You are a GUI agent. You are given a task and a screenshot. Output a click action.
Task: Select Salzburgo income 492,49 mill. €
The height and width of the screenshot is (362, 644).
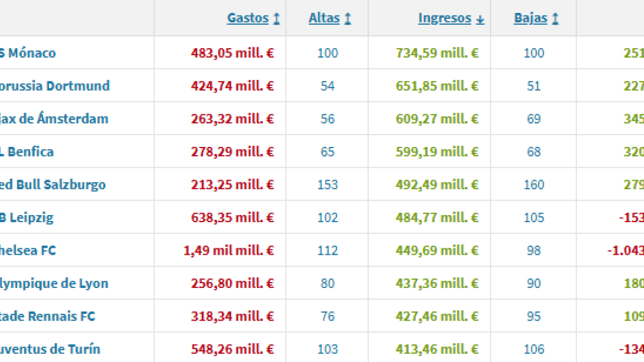pos(437,184)
